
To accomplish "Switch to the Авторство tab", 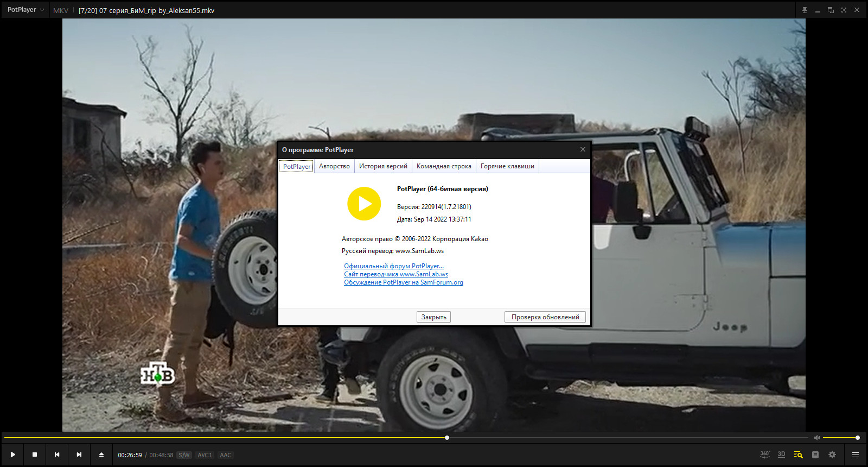I will [x=334, y=166].
